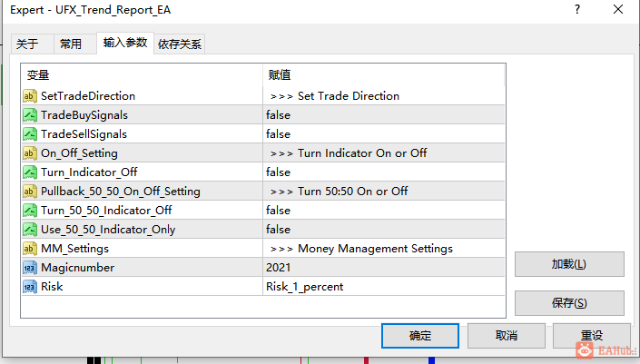Click the help question mark in title bar

click(x=577, y=9)
